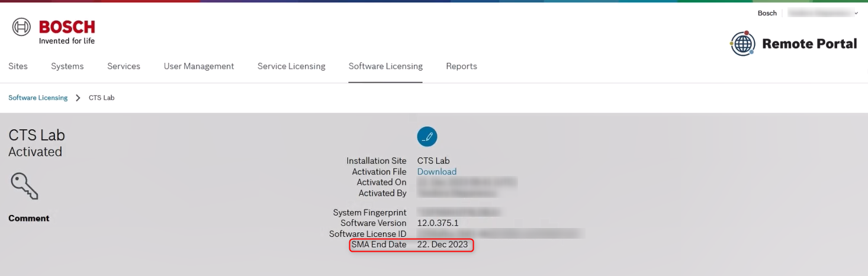This screenshot has width=868, height=276.
Task: Click the Activated status text
Action: [35, 152]
